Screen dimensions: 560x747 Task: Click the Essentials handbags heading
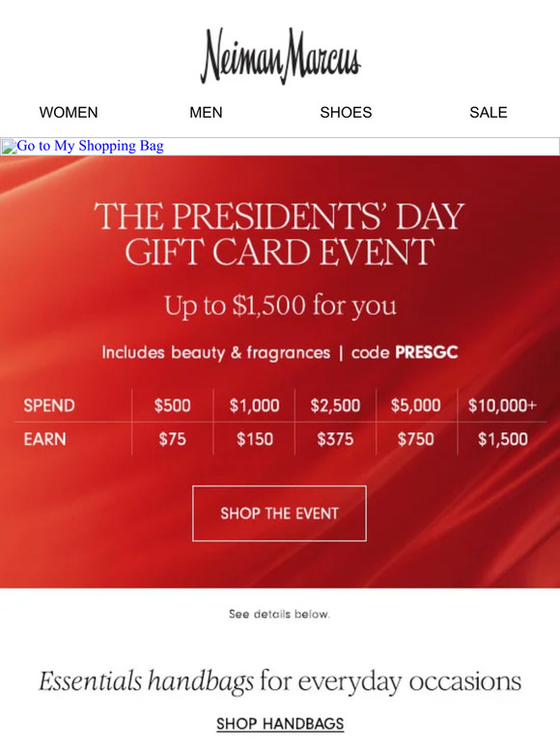[x=280, y=681]
